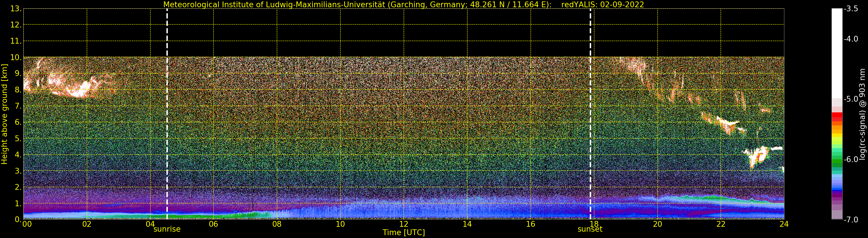This screenshot has width=868, height=238.
Task: Click the 9 km height axis tick label
Action: (x=18, y=74)
